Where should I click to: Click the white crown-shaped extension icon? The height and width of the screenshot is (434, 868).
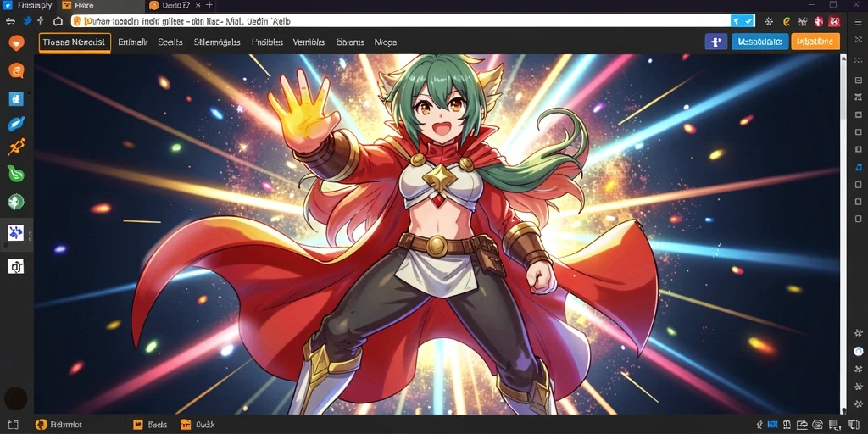click(802, 21)
